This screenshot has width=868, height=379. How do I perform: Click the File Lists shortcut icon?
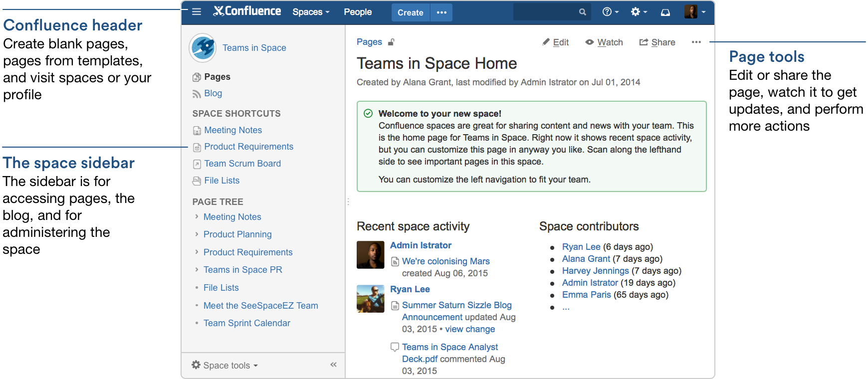point(197,181)
